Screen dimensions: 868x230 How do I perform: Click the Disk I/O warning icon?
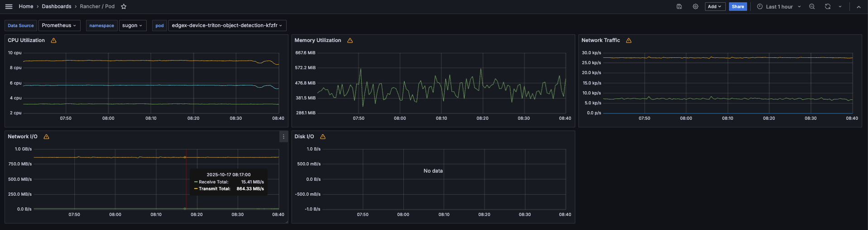pos(323,136)
